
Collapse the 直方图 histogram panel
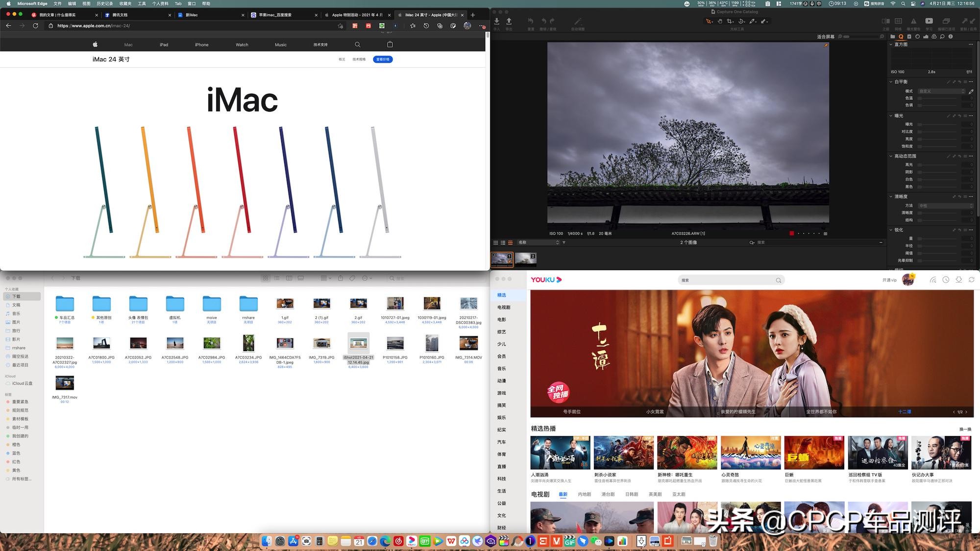point(890,45)
